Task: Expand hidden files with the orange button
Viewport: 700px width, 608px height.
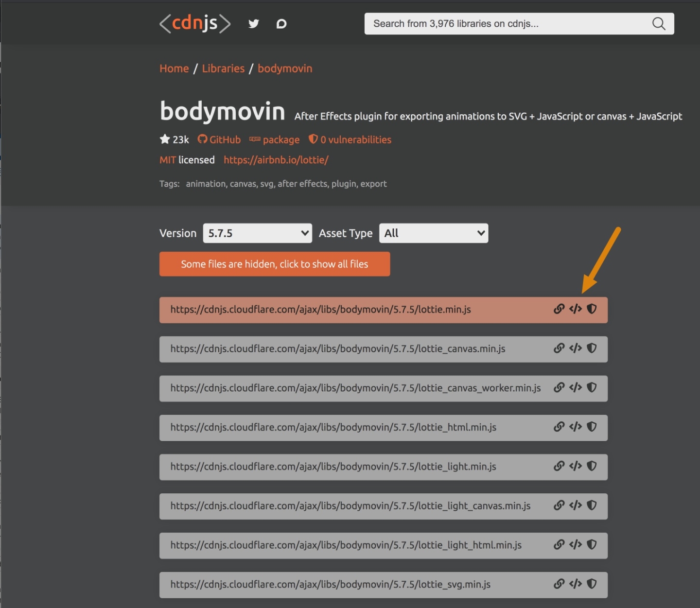Action: tap(275, 264)
